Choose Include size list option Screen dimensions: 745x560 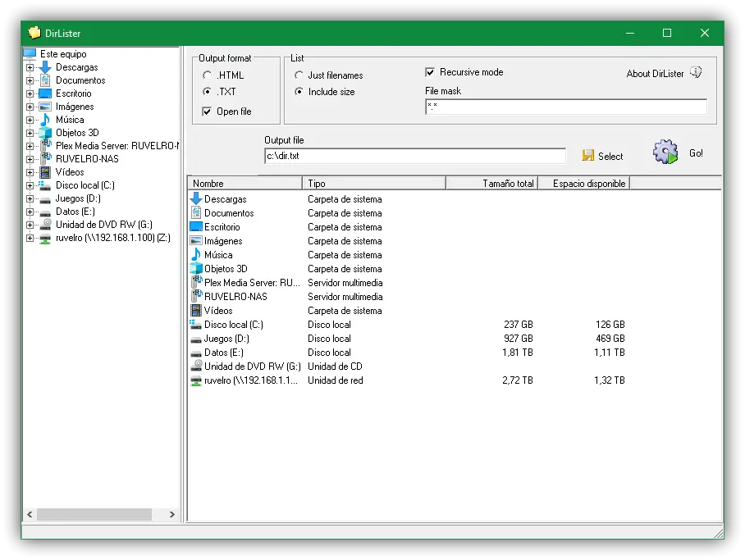pos(299,91)
